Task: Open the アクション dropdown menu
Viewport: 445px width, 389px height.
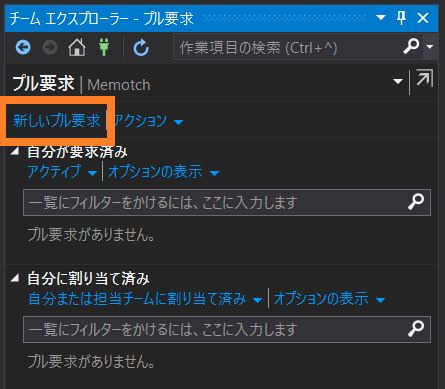Action: point(148,121)
